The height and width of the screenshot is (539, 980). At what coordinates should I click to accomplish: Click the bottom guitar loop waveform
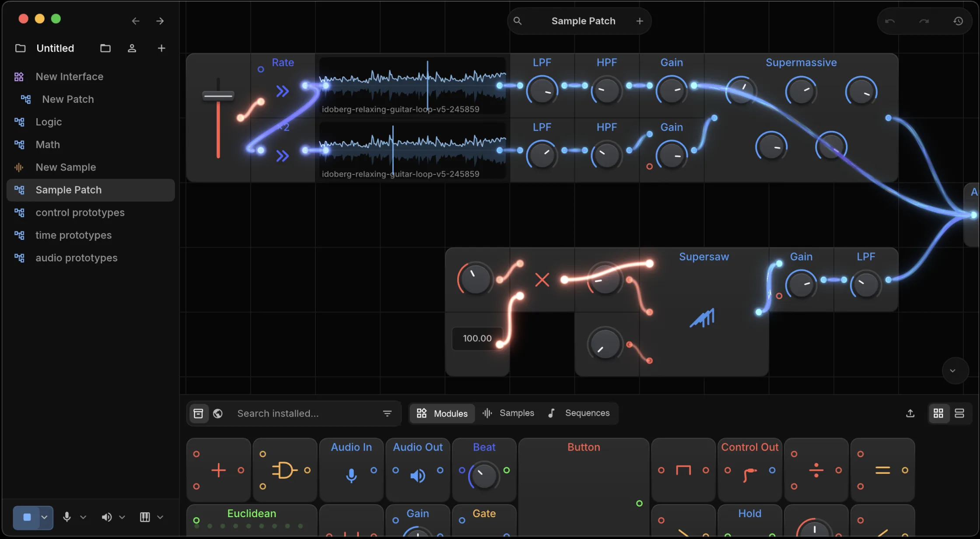[412, 150]
